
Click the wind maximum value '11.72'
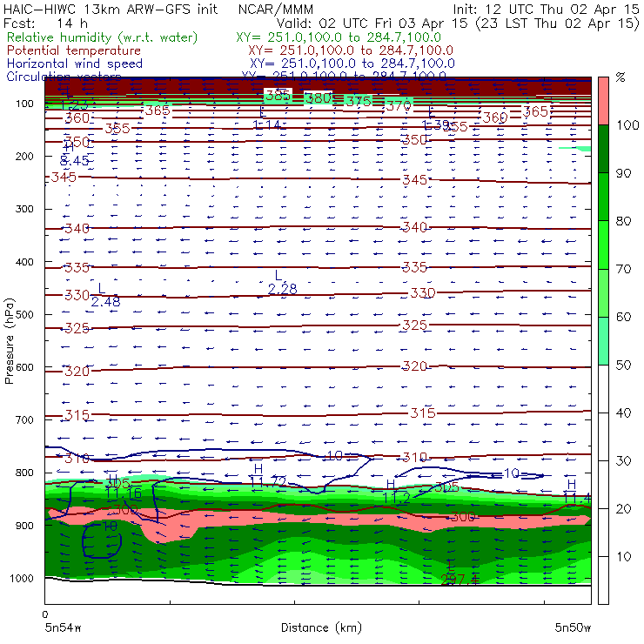tap(268, 482)
